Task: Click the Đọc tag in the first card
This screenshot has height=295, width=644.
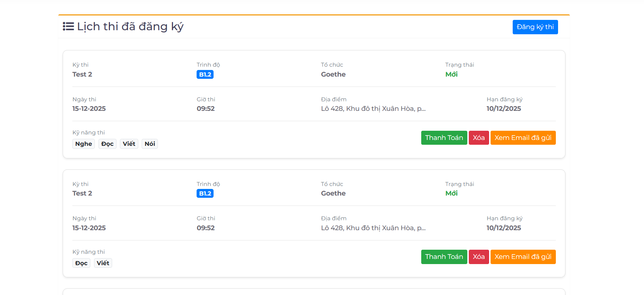Action: [107, 144]
